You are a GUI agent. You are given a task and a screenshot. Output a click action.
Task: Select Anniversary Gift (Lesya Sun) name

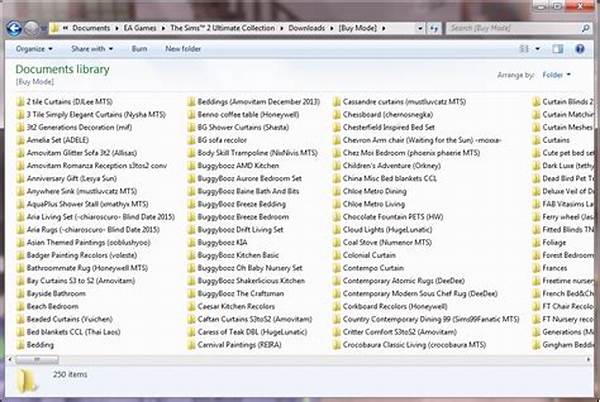click(72, 179)
